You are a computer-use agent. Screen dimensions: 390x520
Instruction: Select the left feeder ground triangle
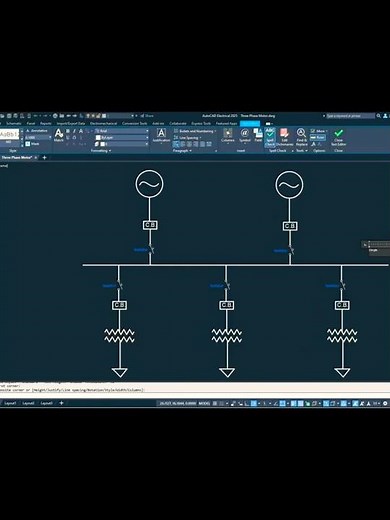(120, 372)
